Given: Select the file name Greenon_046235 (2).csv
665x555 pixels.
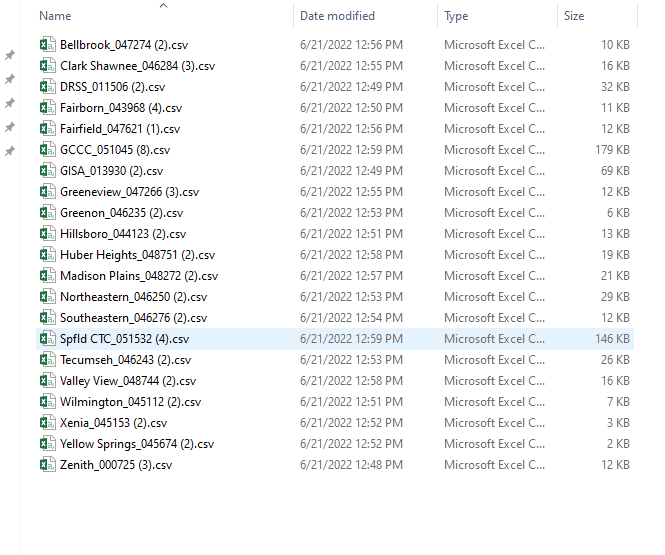Looking at the screenshot, I should (121, 212).
